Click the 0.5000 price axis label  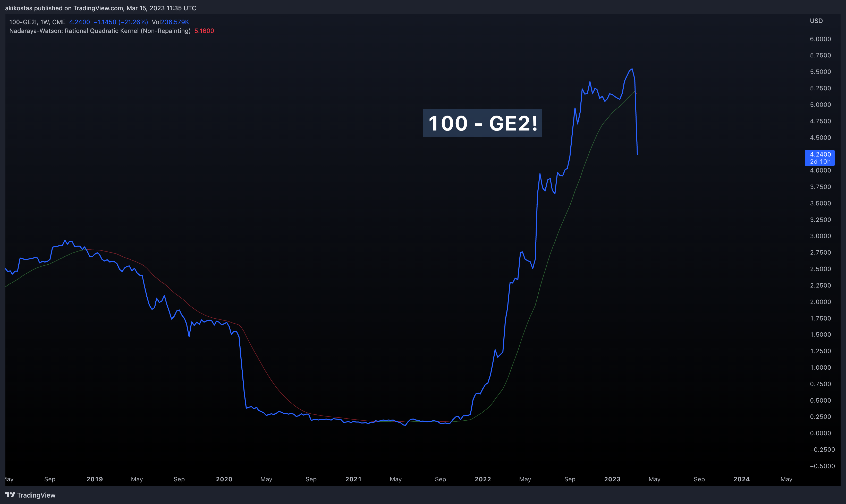click(820, 401)
